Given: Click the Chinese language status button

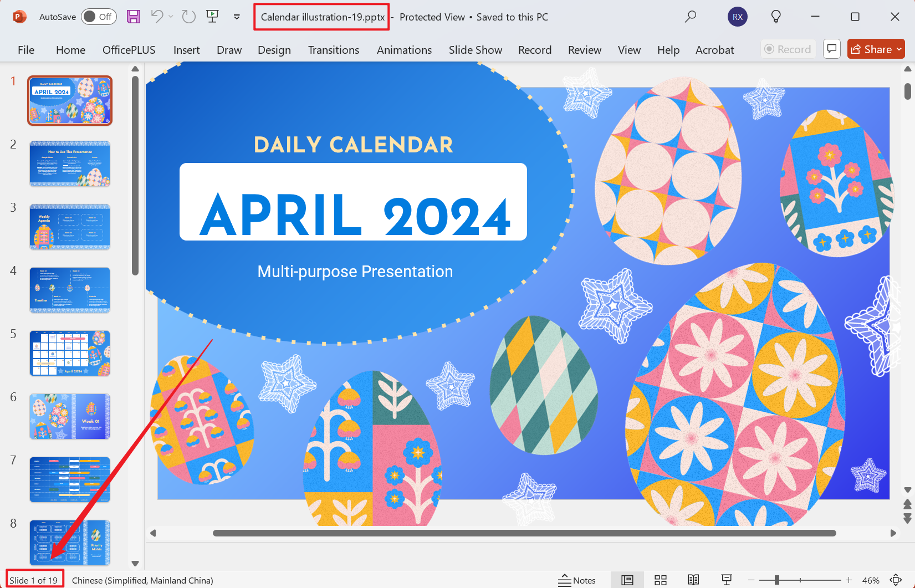Looking at the screenshot, I should [142, 580].
